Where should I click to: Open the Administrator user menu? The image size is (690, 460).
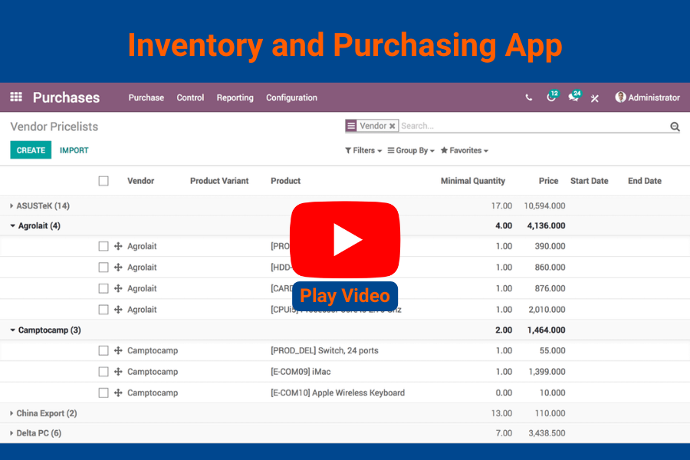(x=648, y=97)
